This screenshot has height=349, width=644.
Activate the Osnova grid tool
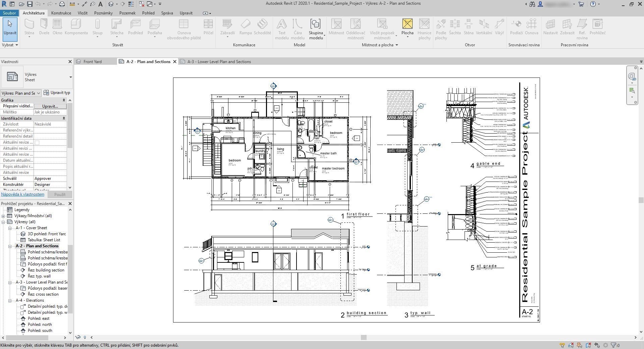532,27
